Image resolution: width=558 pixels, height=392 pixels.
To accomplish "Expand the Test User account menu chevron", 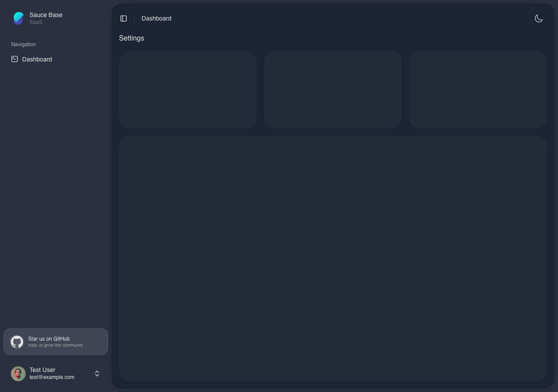I will point(97,373).
